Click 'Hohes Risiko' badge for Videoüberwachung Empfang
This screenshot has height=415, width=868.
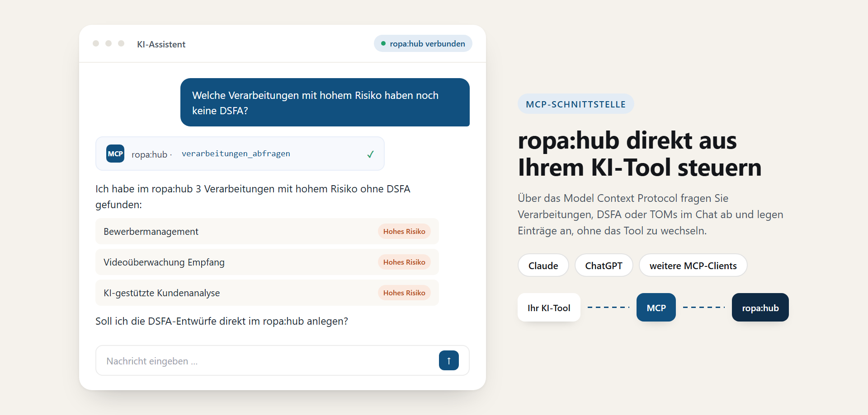pyautogui.click(x=404, y=262)
